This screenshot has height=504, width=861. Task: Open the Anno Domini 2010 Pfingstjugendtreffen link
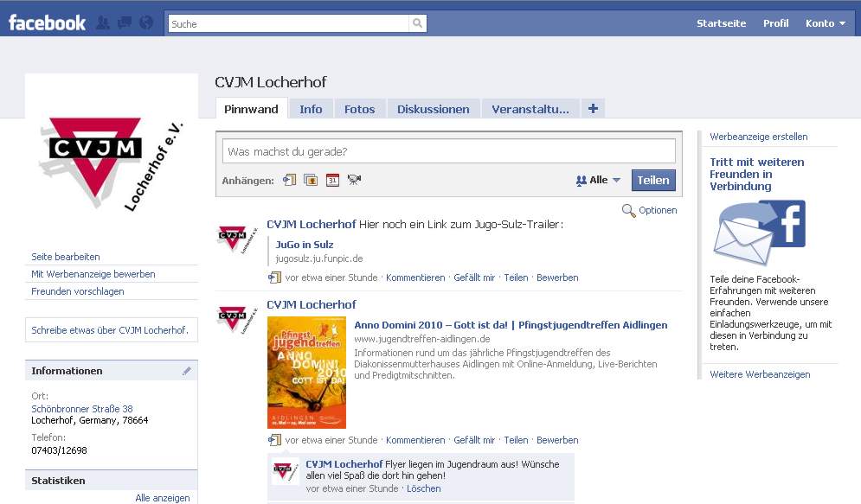pyautogui.click(x=511, y=325)
